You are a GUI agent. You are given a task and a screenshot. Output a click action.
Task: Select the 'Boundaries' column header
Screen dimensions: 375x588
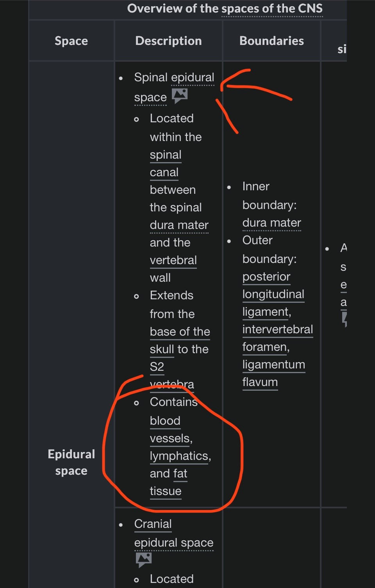click(x=271, y=41)
